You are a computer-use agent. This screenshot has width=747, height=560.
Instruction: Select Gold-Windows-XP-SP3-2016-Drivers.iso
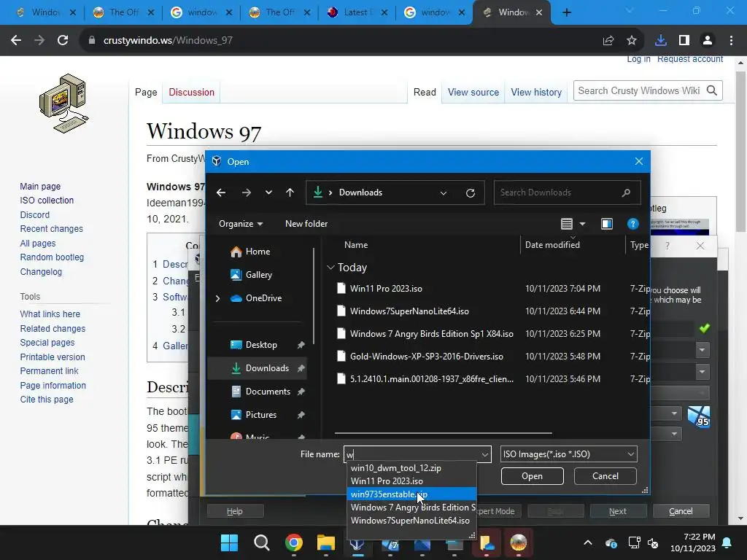point(426,356)
